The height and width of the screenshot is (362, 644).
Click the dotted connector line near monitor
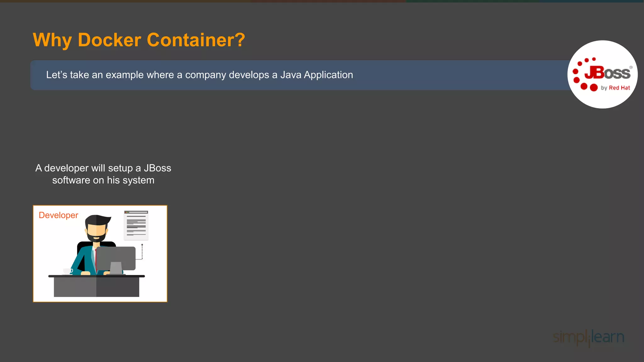point(142,252)
